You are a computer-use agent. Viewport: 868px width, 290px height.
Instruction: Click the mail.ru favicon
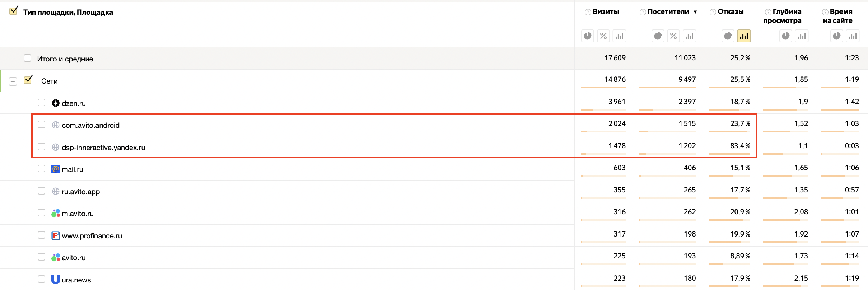pos(56,169)
